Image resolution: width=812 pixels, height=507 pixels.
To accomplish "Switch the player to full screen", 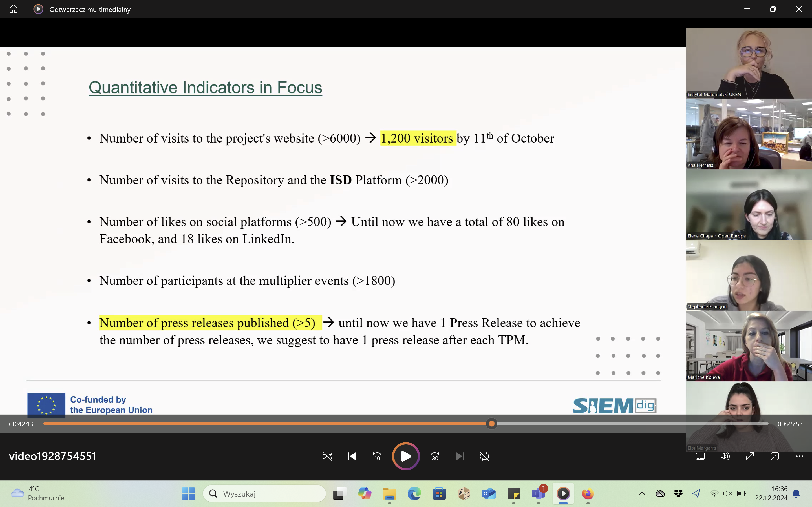I will pos(750,456).
